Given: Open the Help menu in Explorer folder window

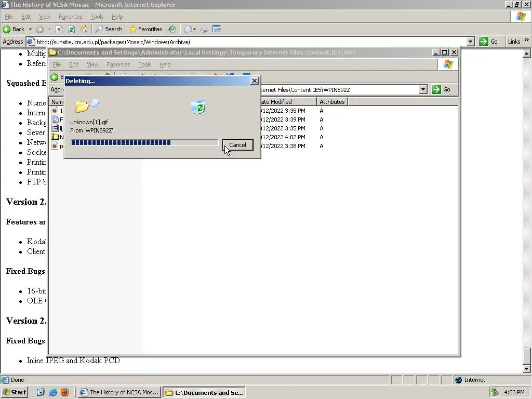Looking at the screenshot, I should click(165, 64).
